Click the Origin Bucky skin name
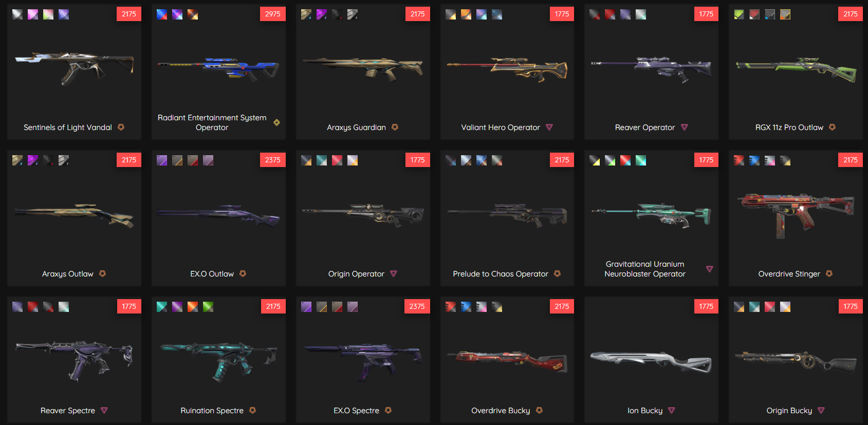 point(789,411)
